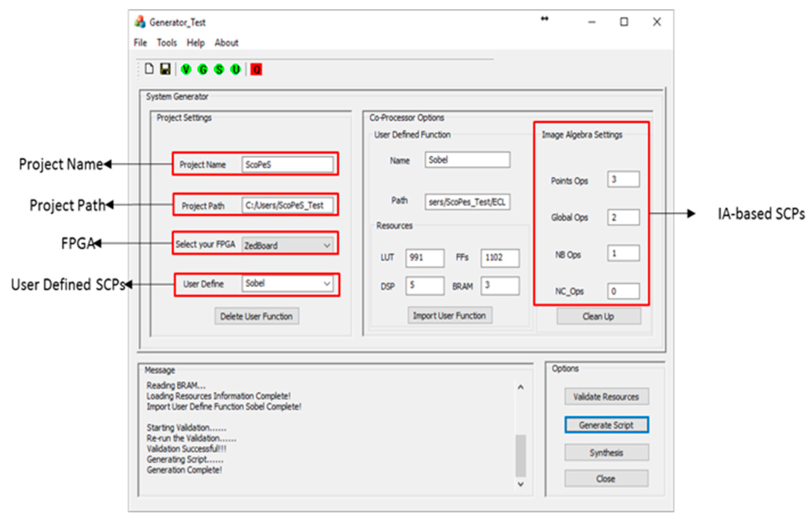This screenshot has height=521, width=812.
Task: Click the red Q toolbar icon
Action: 256,70
